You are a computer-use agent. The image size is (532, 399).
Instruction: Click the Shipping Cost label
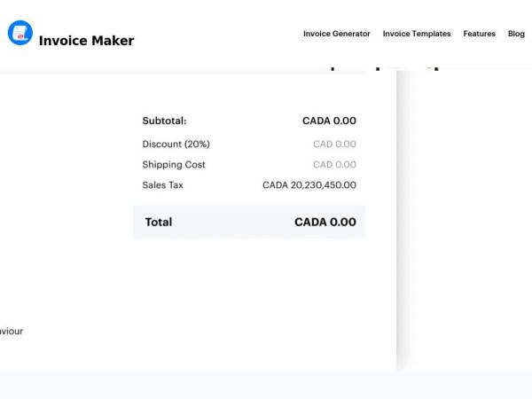click(174, 165)
